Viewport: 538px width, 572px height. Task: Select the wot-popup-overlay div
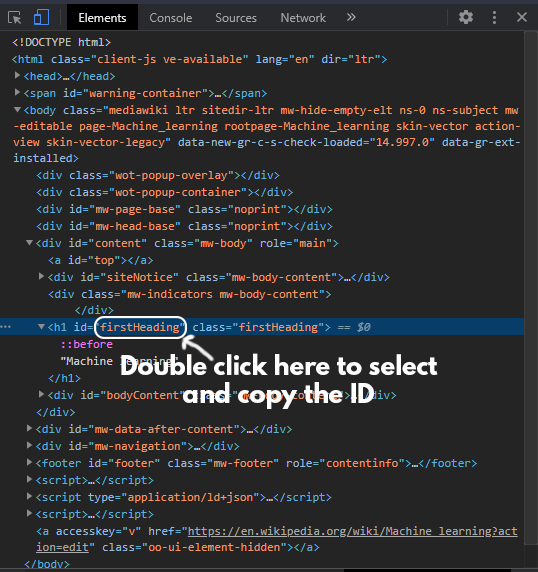158,175
